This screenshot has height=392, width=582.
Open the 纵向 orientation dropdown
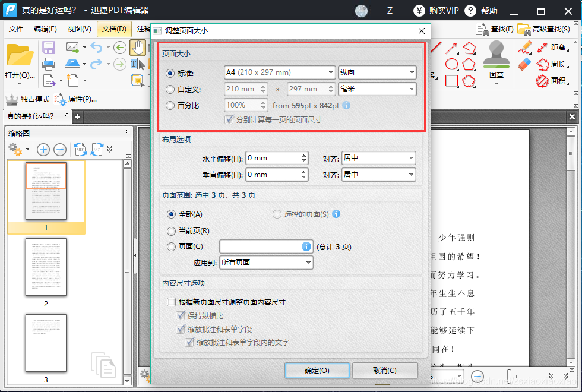click(x=377, y=72)
